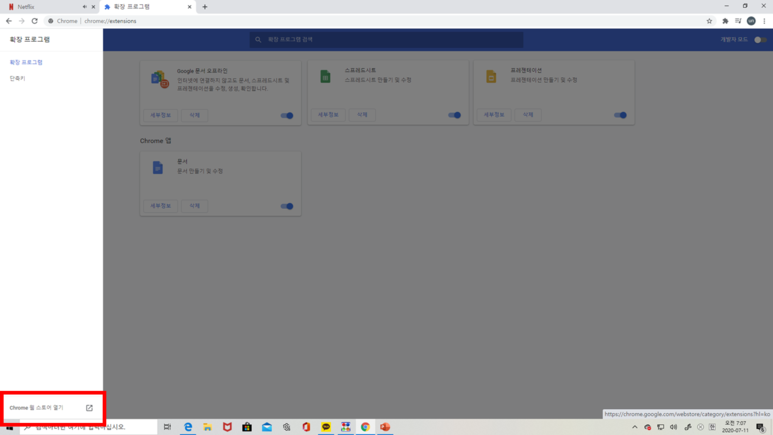Open KakaoTalk from the taskbar
The width and height of the screenshot is (773, 435).
(x=326, y=427)
